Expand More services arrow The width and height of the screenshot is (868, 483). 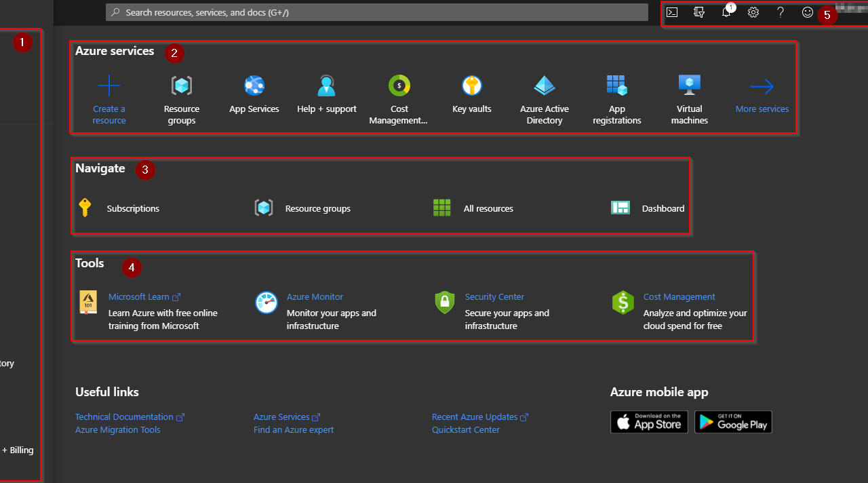click(x=762, y=87)
